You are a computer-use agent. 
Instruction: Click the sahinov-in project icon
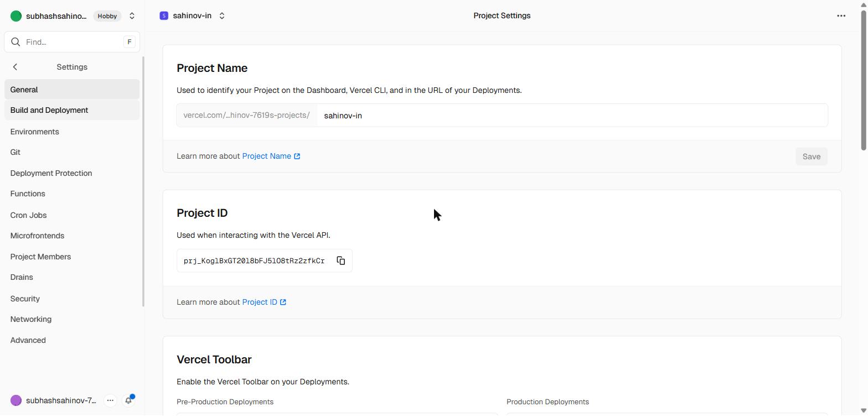pos(164,15)
